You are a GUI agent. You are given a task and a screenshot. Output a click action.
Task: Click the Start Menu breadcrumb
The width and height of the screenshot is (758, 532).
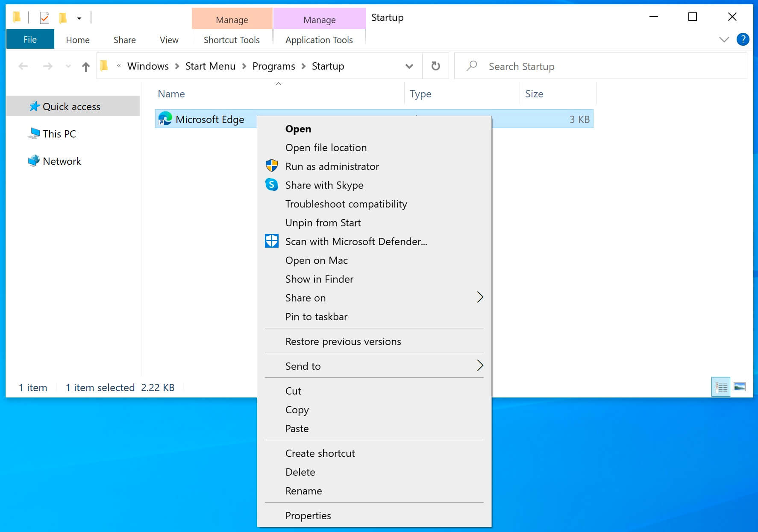tap(210, 66)
